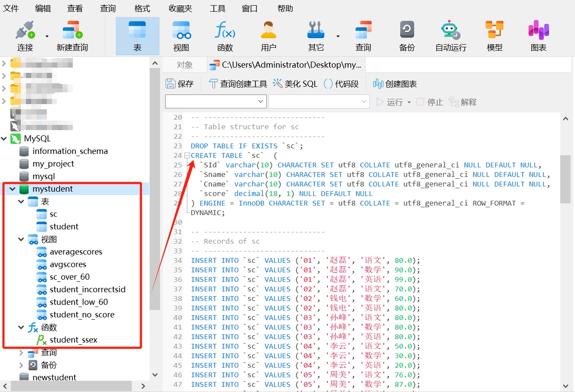Collapse the 视图 folder in mystudent tree

[x=21, y=239]
